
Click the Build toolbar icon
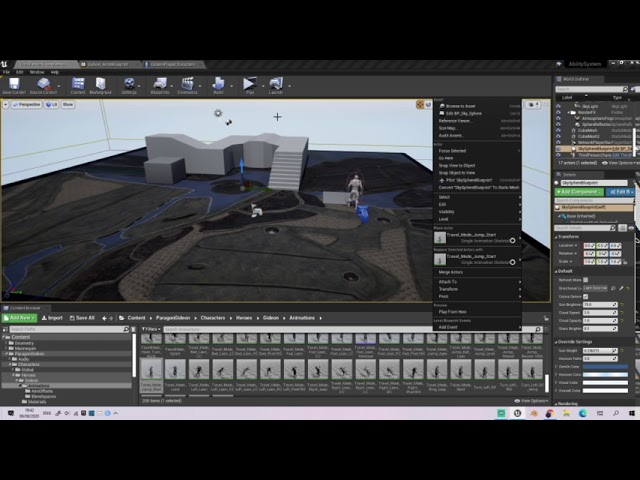pyautogui.click(x=218, y=84)
